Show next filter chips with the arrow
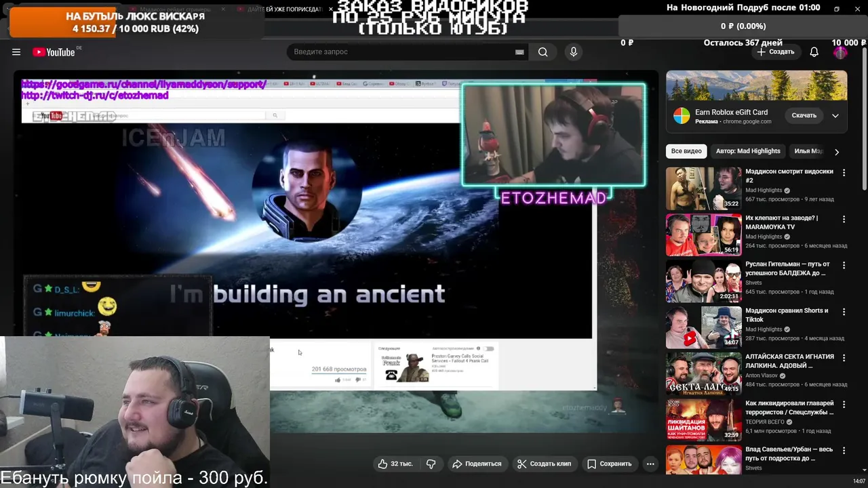Viewport: 868px width, 488px height. 837,152
